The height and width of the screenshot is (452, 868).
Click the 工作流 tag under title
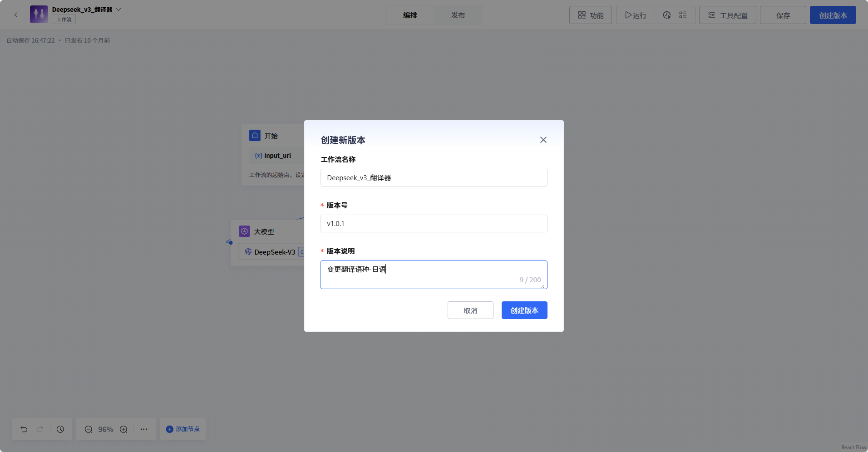click(64, 20)
